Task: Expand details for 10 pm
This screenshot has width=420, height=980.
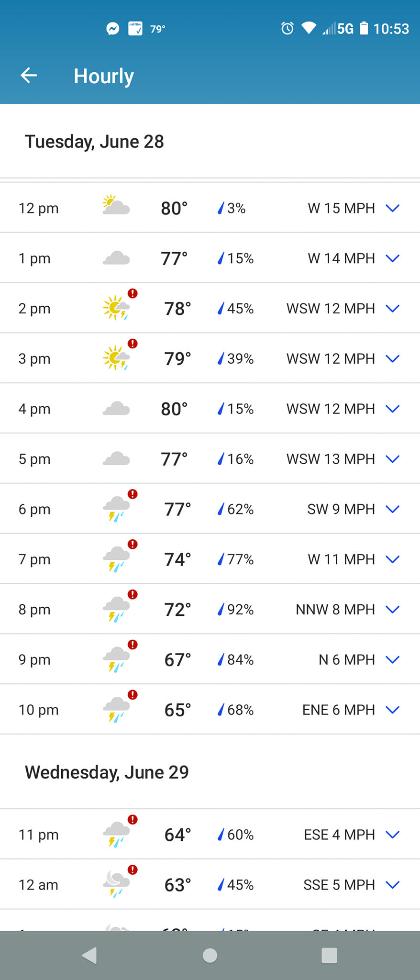Action: pyautogui.click(x=392, y=710)
